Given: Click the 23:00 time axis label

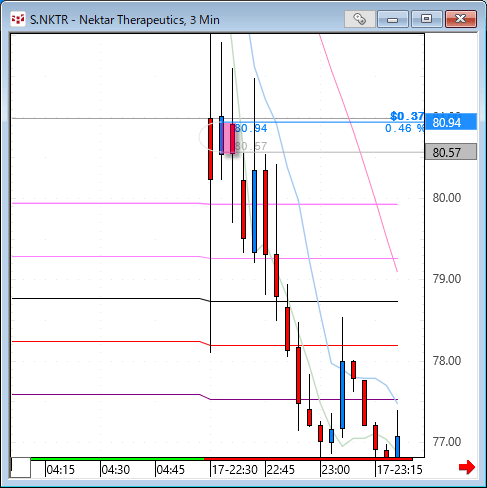Looking at the screenshot, I should [x=336, y=470].
